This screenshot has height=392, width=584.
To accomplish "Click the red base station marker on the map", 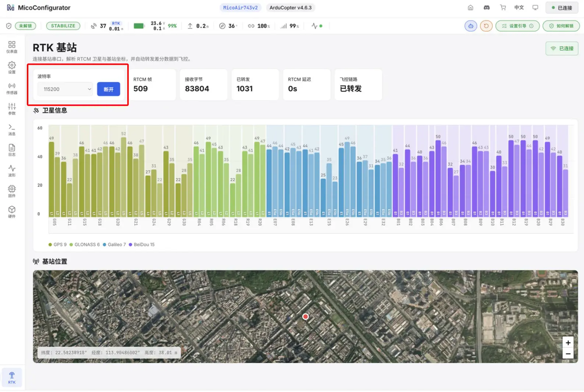I will 305,317.
